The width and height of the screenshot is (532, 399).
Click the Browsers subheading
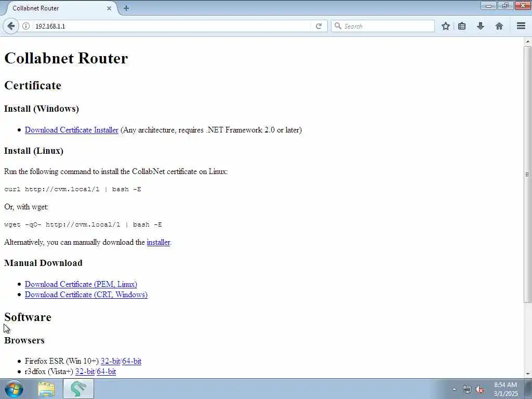click(24, 340)
